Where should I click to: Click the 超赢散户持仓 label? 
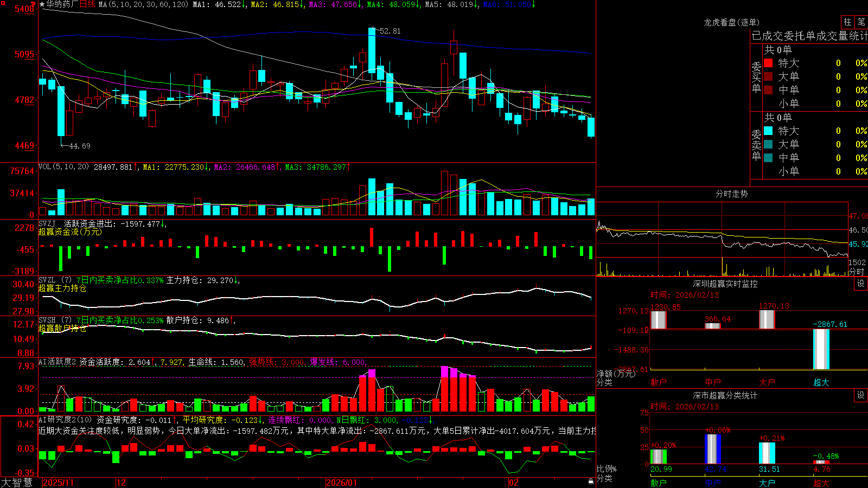[62, 328]
